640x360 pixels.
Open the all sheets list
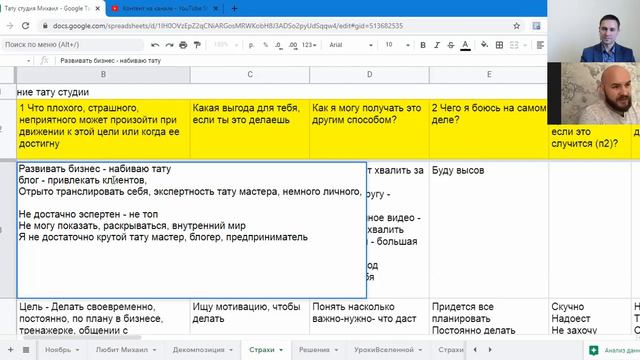(26, 350)
